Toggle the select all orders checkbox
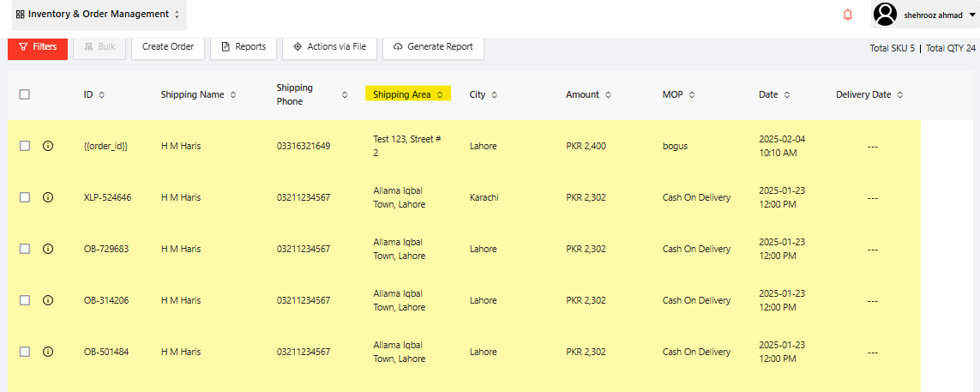 coord(25,94)
